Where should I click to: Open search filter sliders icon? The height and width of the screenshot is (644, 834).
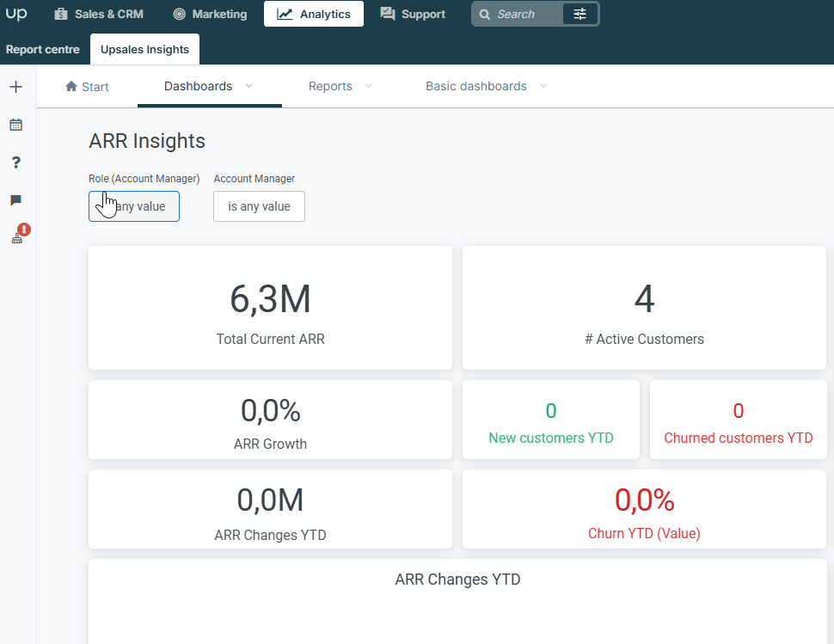tap(580, 14)
